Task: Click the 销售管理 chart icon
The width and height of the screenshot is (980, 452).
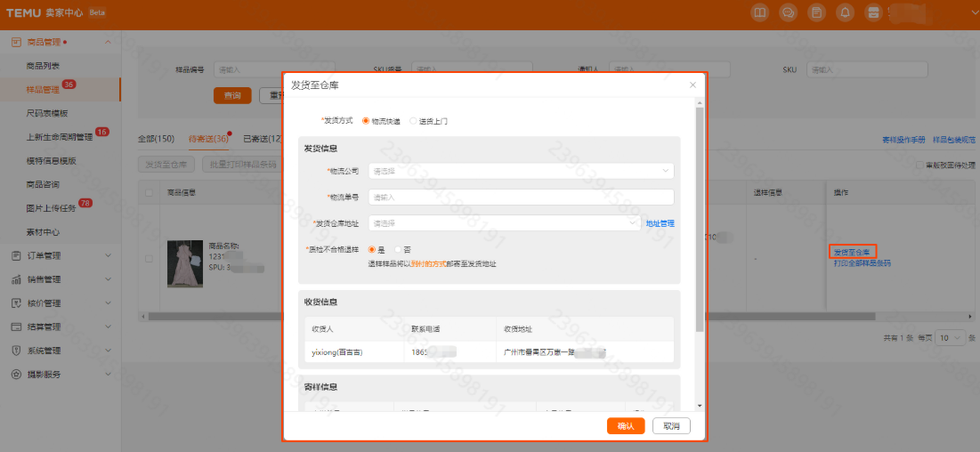Action: point(16,279)
